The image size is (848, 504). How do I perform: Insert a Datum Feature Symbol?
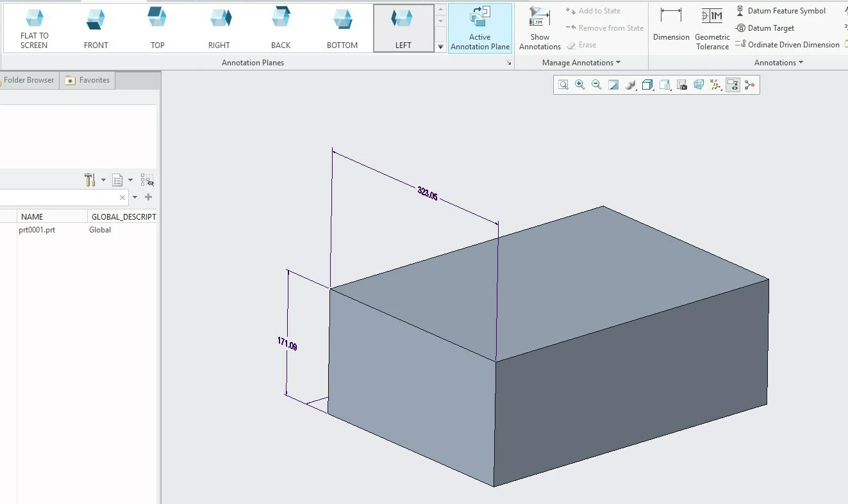(781, 11)
